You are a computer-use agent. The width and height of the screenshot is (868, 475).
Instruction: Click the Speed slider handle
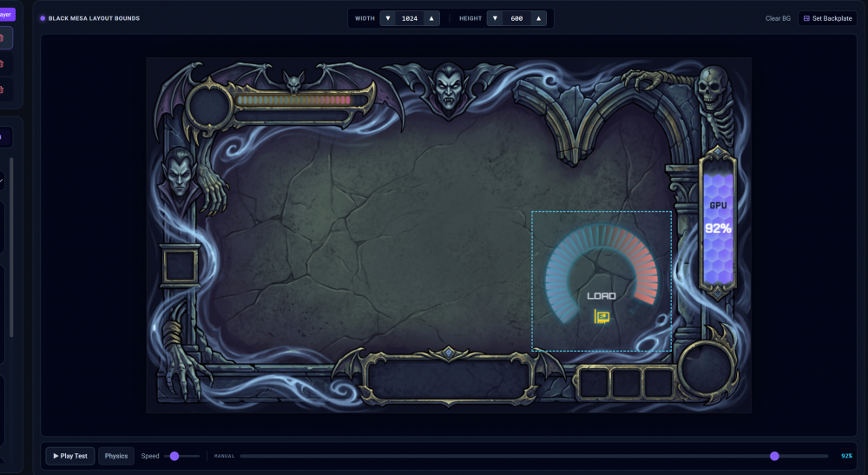click(174, 456)
